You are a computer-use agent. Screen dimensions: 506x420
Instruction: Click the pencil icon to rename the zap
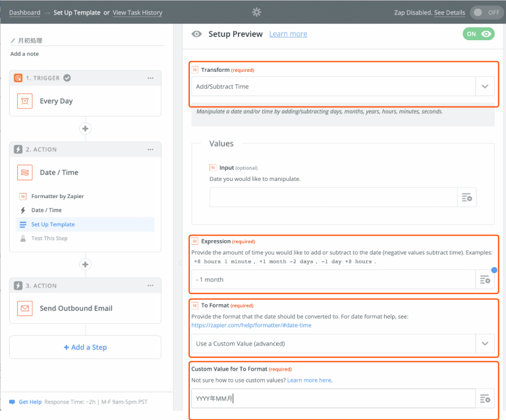13,41
